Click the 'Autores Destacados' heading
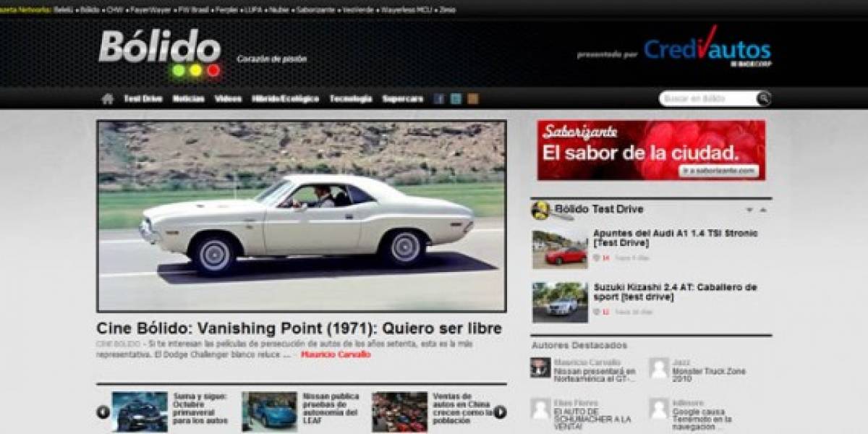Viewport: 868px width, 434px height. (579, 345)
